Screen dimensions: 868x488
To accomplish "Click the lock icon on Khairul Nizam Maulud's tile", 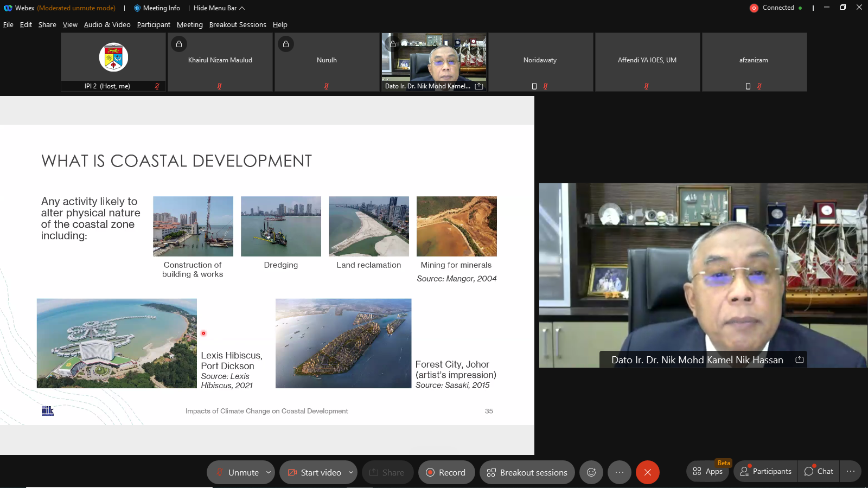I will point(179,44).
